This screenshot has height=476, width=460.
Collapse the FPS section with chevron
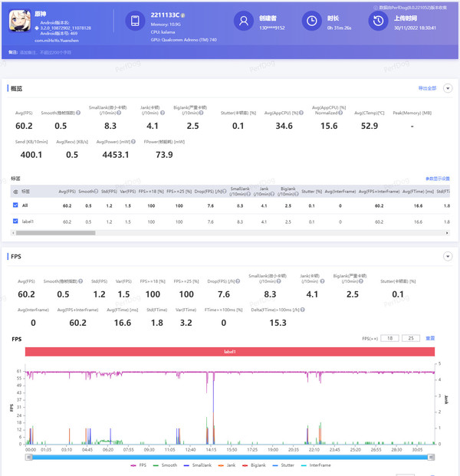click(x=448, y=257)
